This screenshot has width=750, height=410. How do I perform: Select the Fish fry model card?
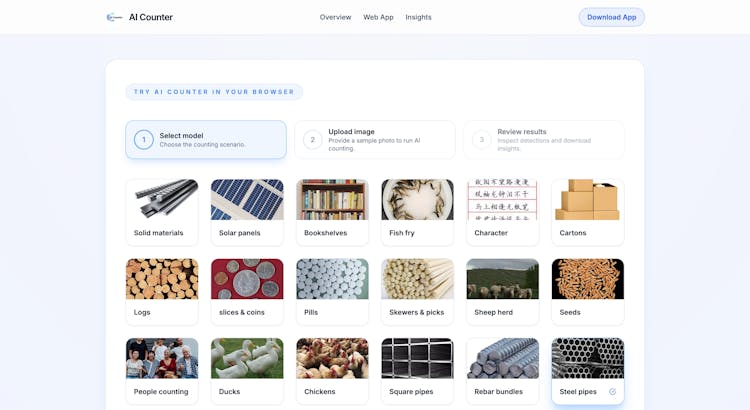pos(417,212)
